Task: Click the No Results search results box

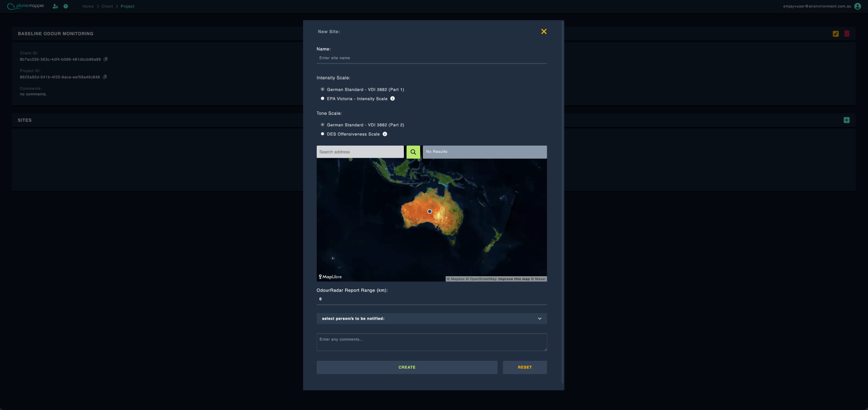Action: [485, 152]
